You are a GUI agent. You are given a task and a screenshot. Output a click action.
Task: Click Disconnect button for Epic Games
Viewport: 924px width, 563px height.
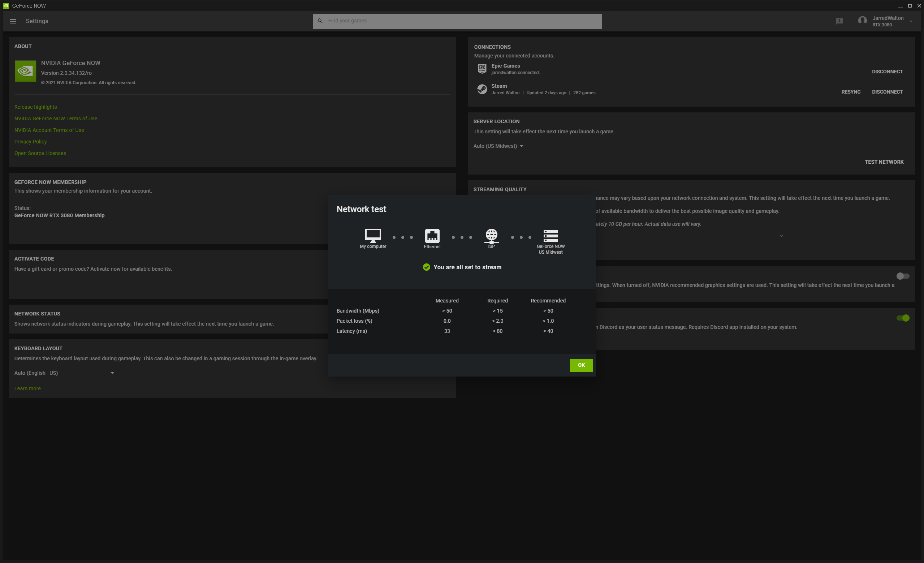coord(887,71)
